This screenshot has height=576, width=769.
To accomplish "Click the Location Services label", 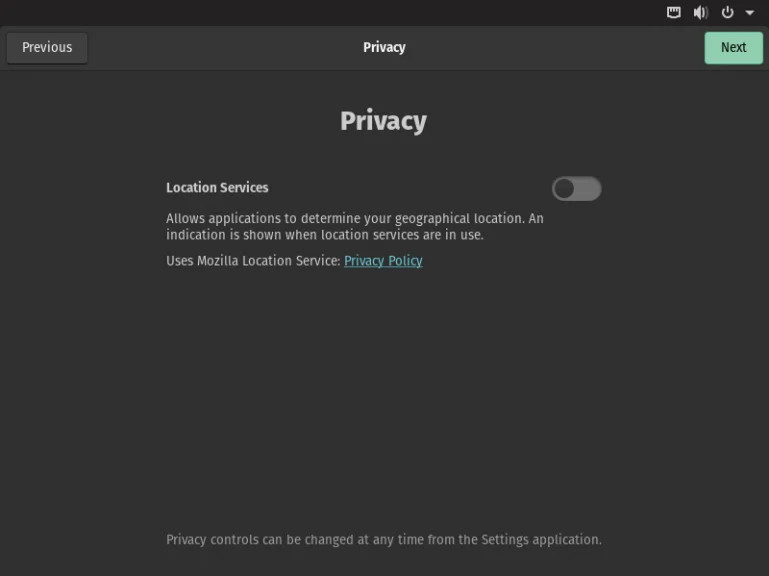I will [x=217, y=188].
